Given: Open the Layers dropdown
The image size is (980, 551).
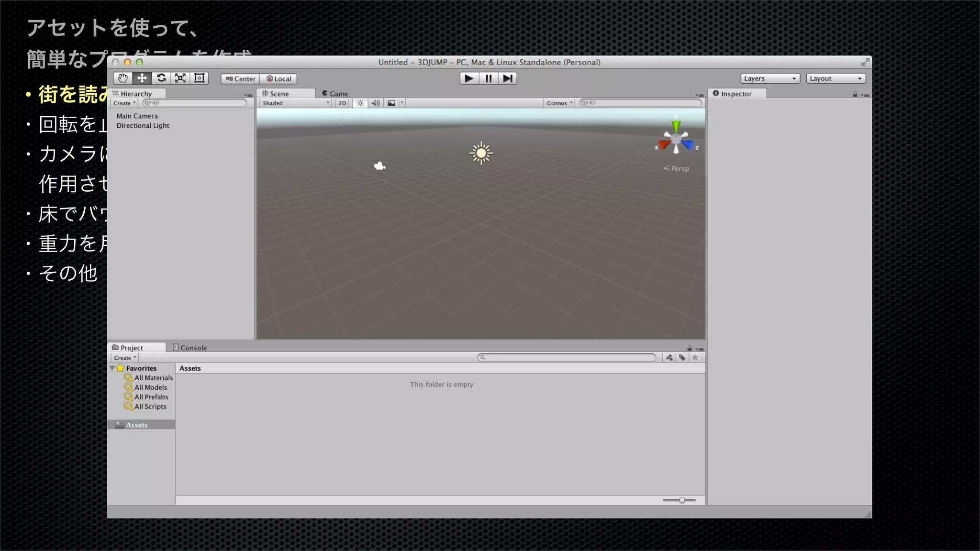Looking at the screenshot, I should pos(769,78).
